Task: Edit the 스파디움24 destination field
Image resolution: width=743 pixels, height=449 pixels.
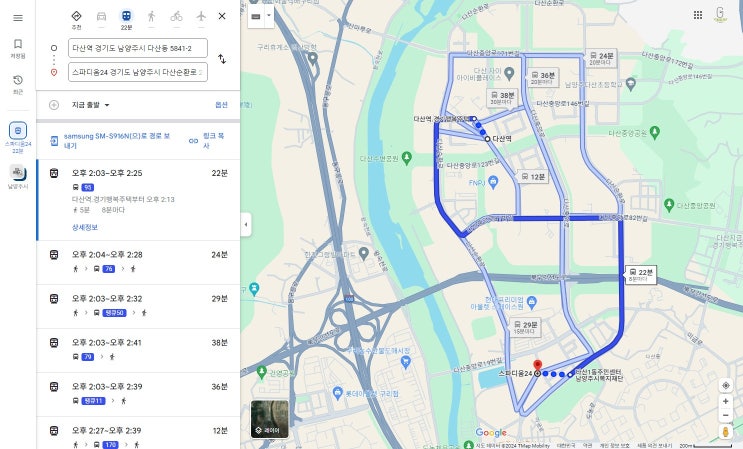Action: coord(138,72)
